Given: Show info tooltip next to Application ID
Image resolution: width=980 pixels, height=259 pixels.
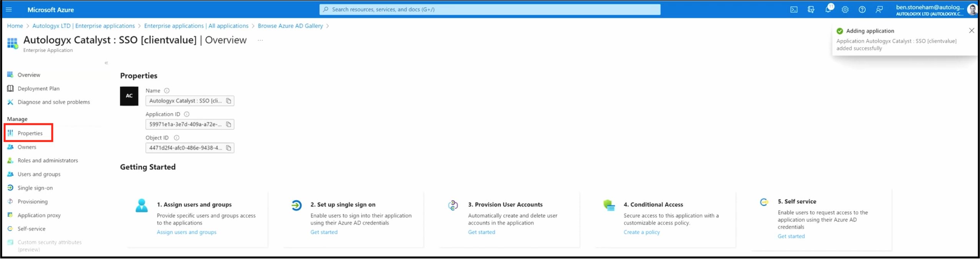Looking at the screenshot, I should coord(187,114).
